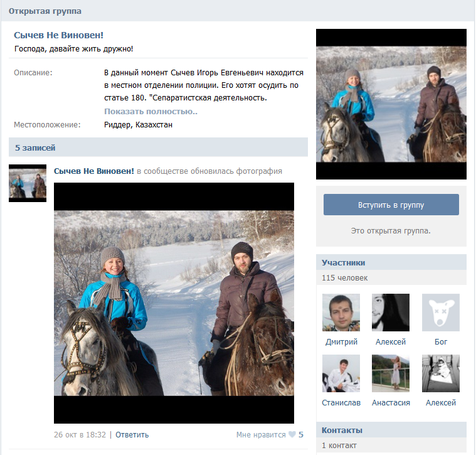Expand description with Показать полностью

point(151,112)
